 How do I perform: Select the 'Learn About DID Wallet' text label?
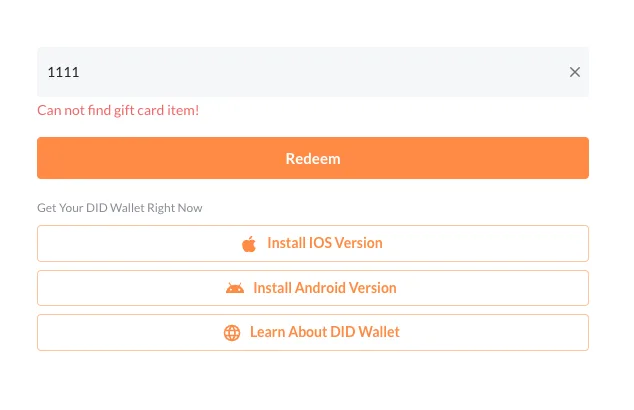click(x=325, y=332)
